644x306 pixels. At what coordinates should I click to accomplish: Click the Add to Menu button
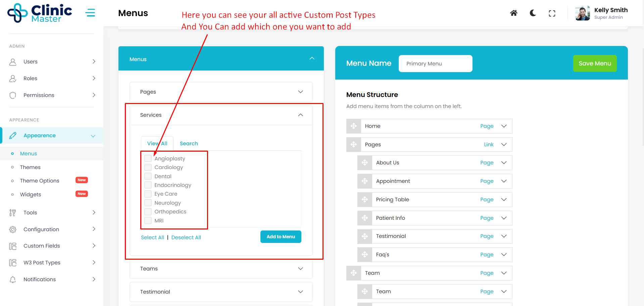click(x=281, y=237)
